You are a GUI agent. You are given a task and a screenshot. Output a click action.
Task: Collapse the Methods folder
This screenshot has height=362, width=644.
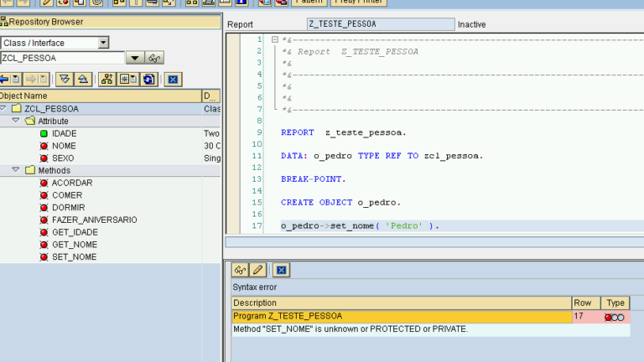(x=15, y=170)
